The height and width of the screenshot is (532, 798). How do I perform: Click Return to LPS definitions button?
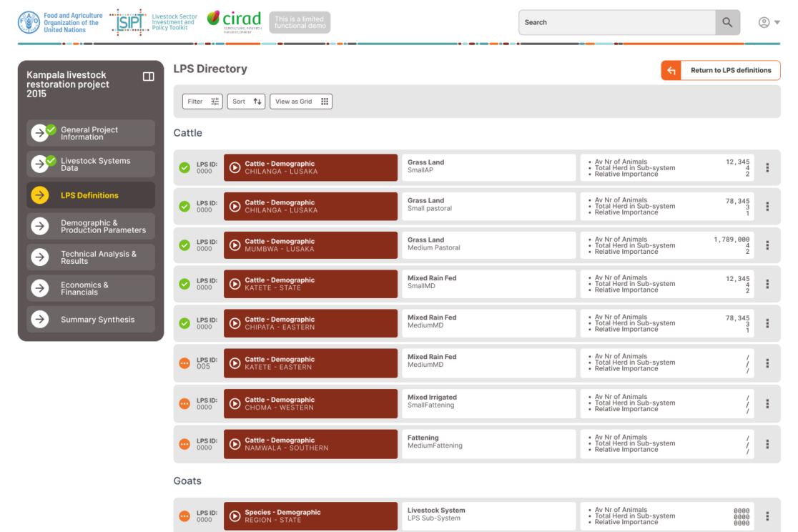(720, 70)
